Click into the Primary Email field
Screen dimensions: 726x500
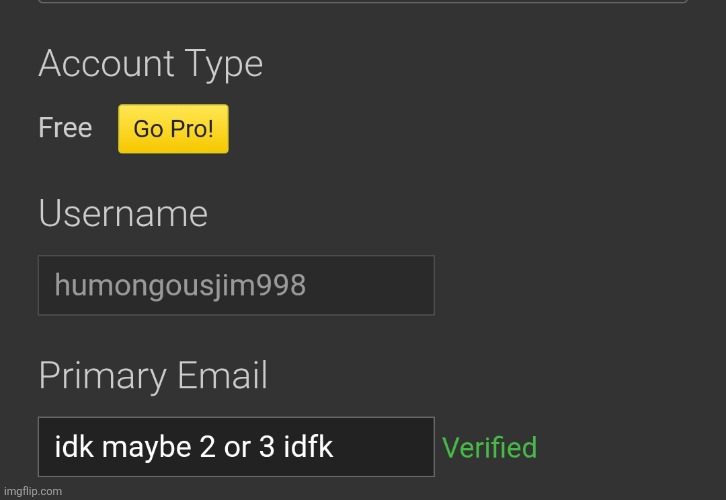tap(236, 447)
